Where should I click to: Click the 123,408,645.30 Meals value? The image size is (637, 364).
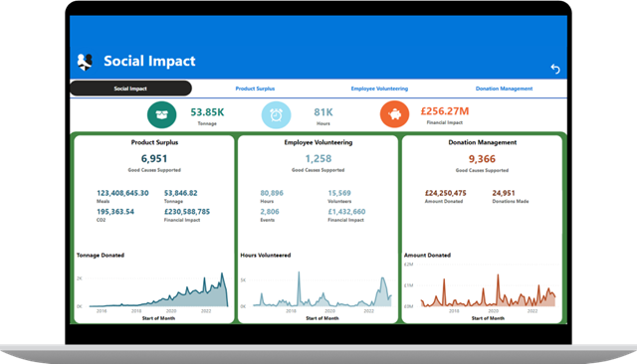[x=122, y=193]
